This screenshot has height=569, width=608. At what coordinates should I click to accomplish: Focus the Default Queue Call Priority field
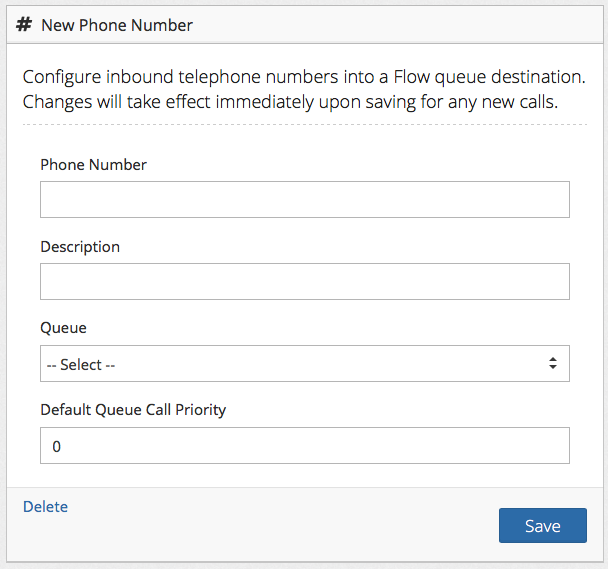(x=304, y=446)
